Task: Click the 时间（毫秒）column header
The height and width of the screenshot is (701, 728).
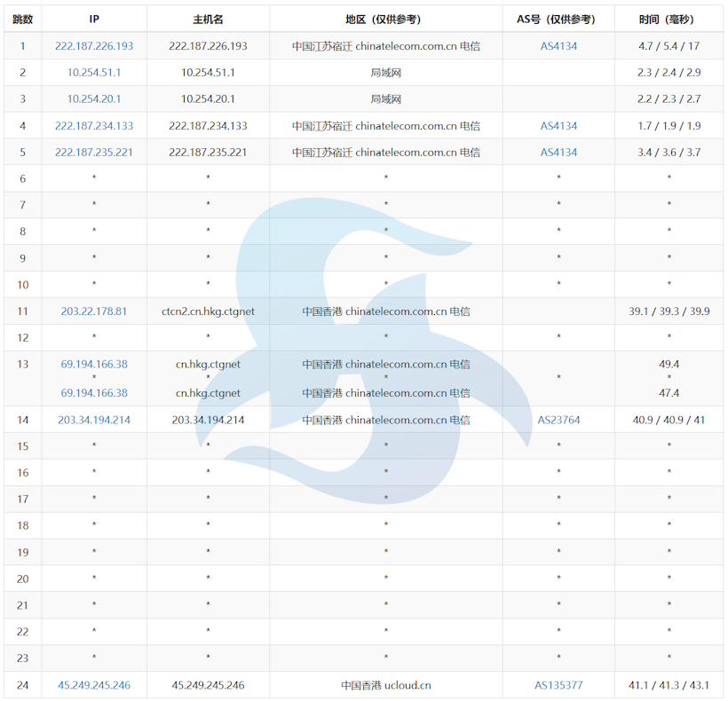Action: [x=669, y=18]
